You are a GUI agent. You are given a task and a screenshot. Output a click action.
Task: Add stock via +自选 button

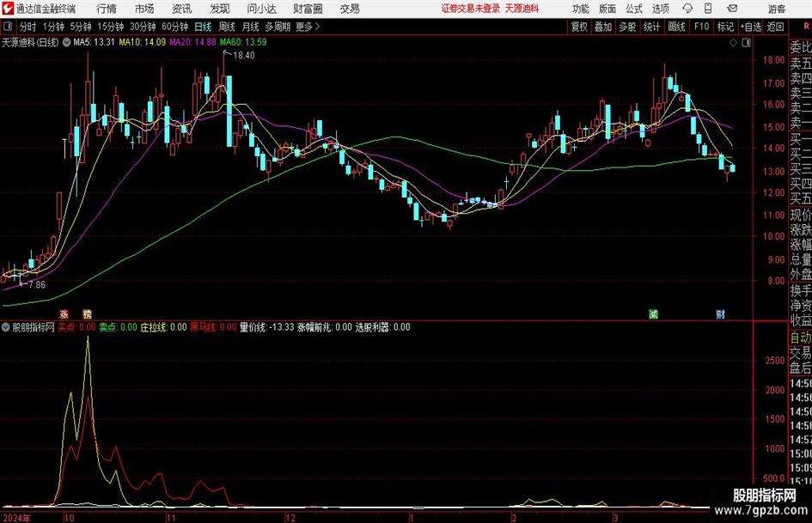[x=751, y=27]
